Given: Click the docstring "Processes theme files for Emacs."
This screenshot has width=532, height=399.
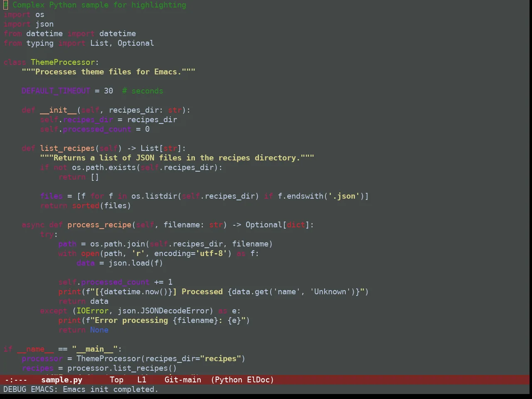Looking at the screenshot, I should click(x=108, y=72).
